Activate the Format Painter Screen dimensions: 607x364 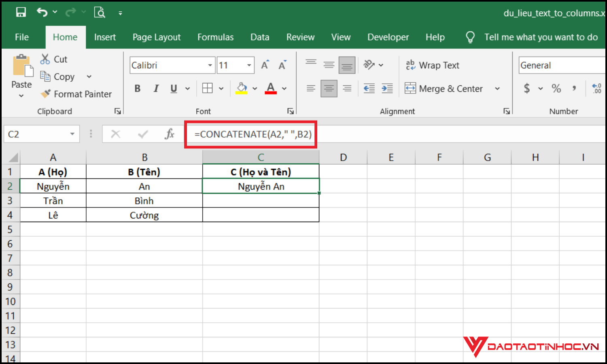click(76, 94)
